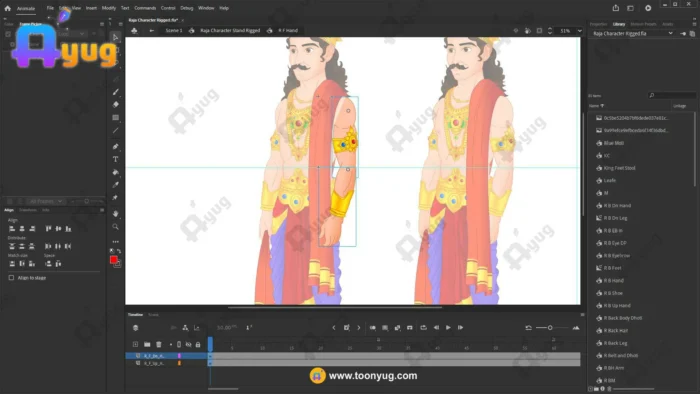
Task: Click the share icon in title bar
Action: (616, 8)
